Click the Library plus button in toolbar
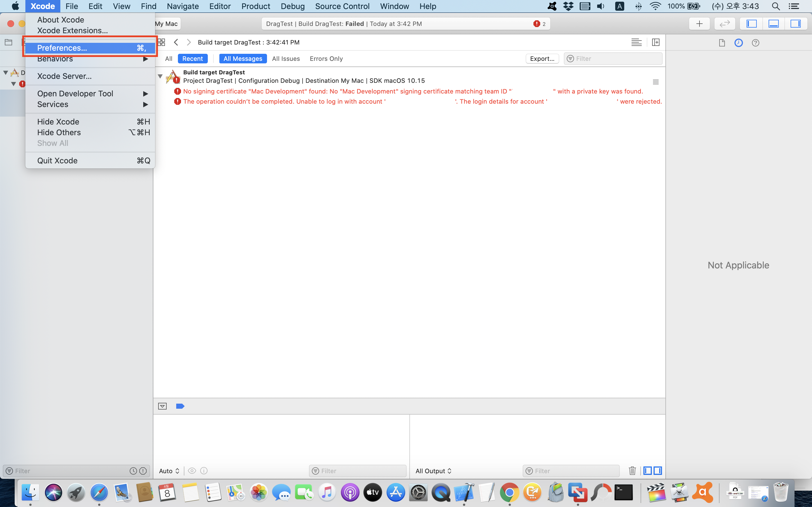The width and height of the screenshot is (812, 507). [699, 24]
